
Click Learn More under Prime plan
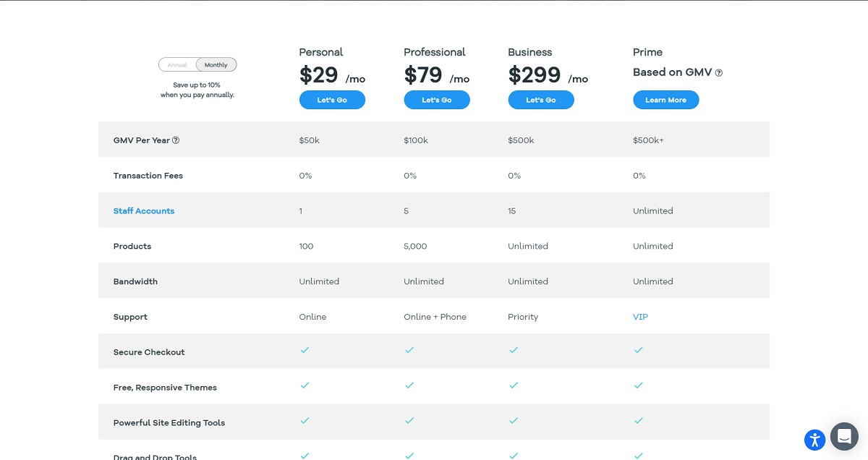coord(666,100)
